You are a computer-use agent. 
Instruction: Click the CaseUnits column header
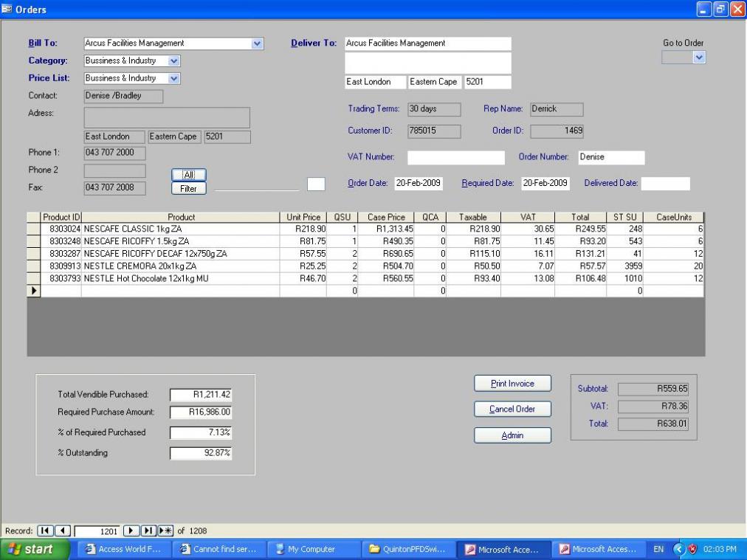[x=674, y=217]
